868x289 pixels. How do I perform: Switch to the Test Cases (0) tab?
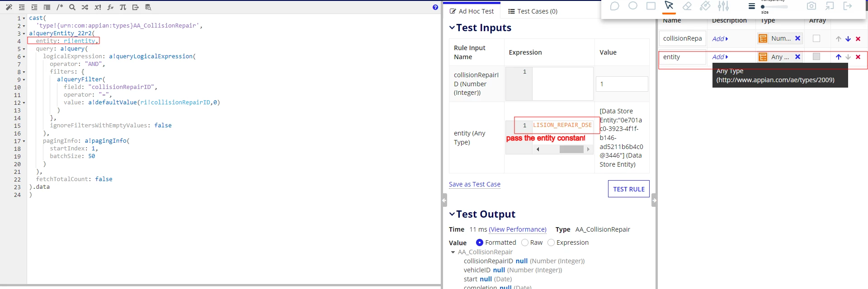[x=533, y=11]
